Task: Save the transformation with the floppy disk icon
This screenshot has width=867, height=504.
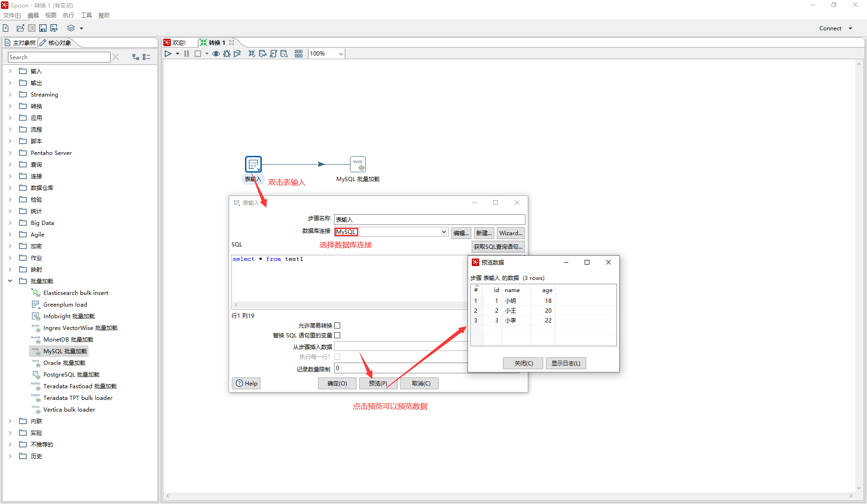Action: 43,28
